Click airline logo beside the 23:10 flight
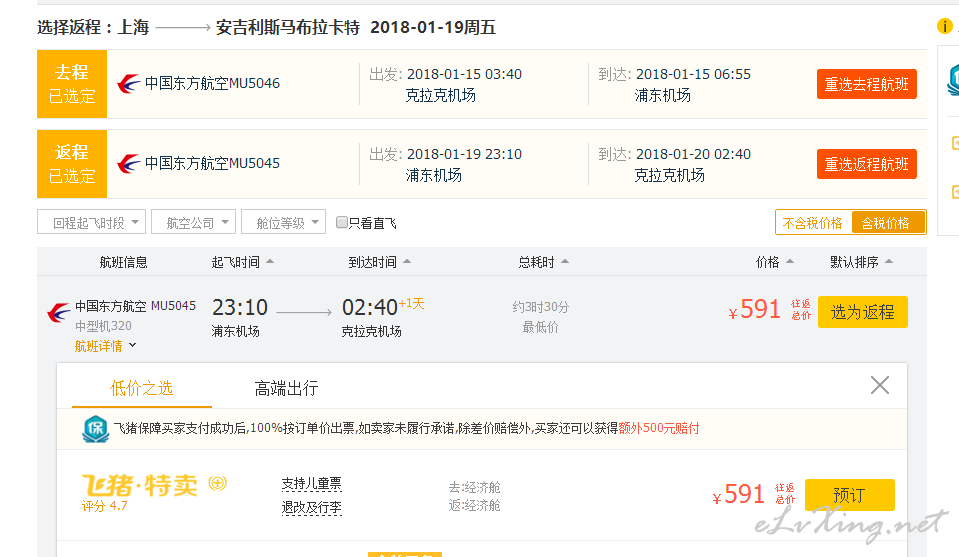 (59, 313)
